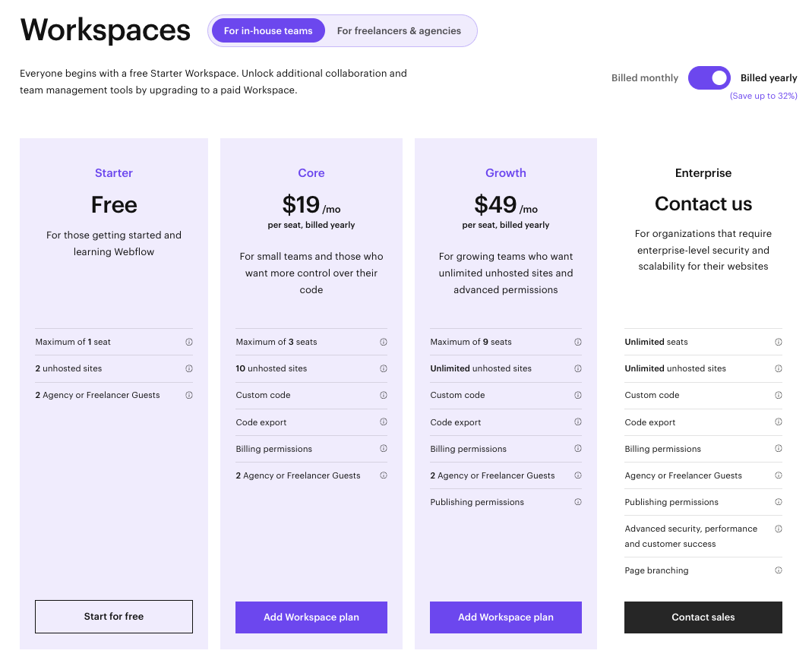Screen dimensions: 812x660
Task: Click the Contact sales button
Action: tap(703, 617)
